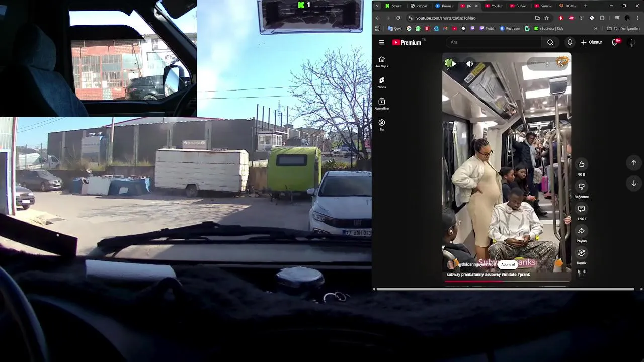
Task: Open the Short's channel name link
Action: click(476, 265)
